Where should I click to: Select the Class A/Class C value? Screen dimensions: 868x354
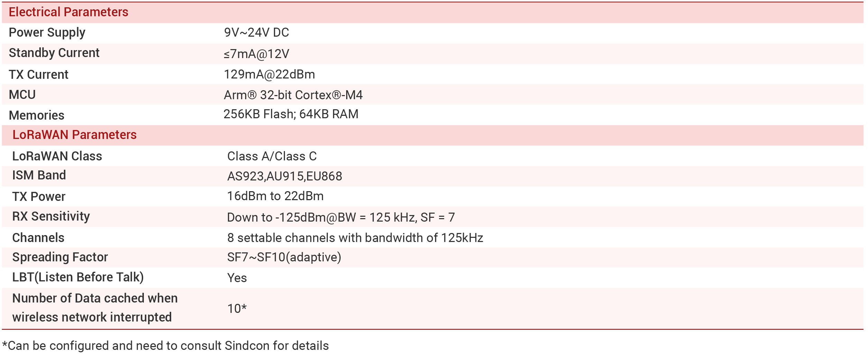[x=272, y=156]
